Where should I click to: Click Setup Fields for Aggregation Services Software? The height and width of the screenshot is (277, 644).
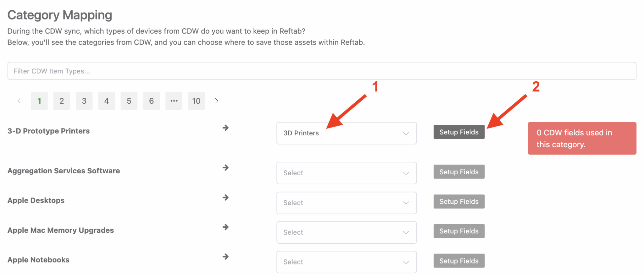pos(458,171)
